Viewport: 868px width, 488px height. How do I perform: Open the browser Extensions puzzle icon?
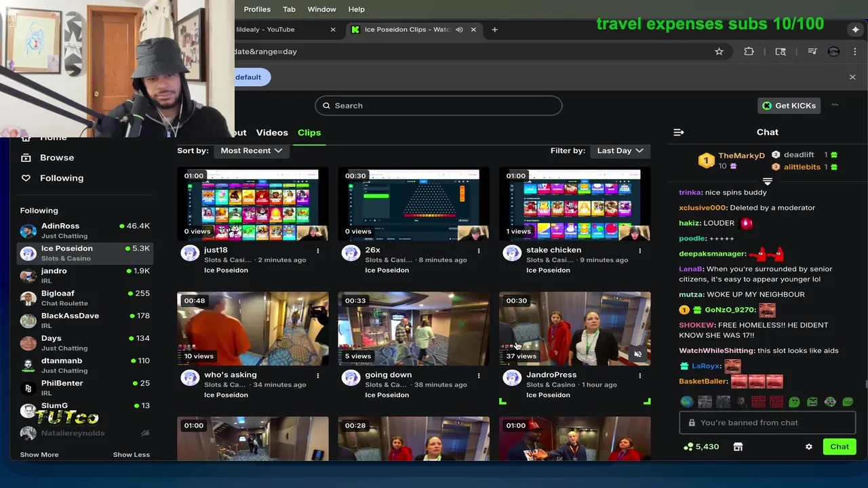[x=749, y=52]
